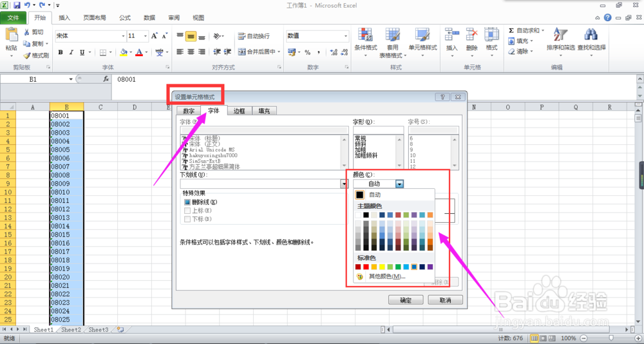Click the 单元格样式 cell styles icon
The image size is (644, 344).
click(x=422, y=35)
